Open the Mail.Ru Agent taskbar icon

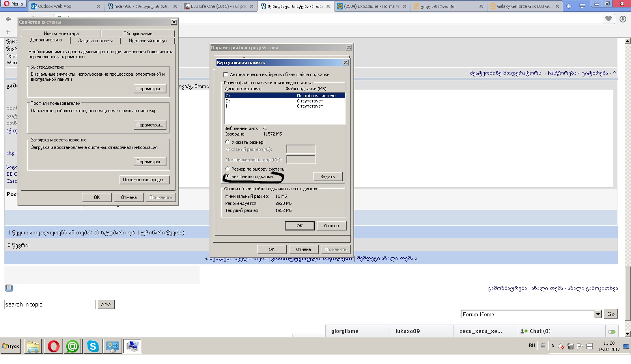73,346
